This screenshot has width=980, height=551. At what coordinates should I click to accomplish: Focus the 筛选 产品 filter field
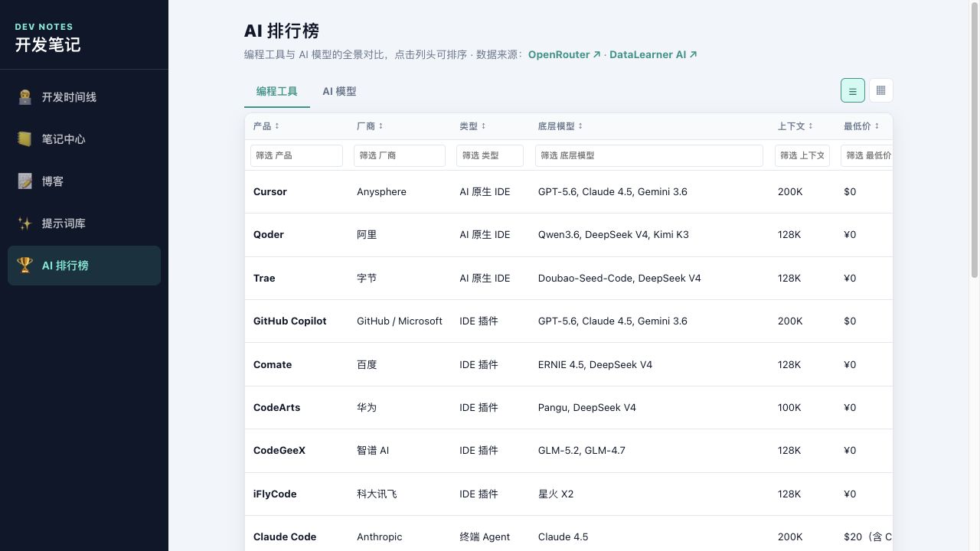pyautogui.click(x=296, y=155)
